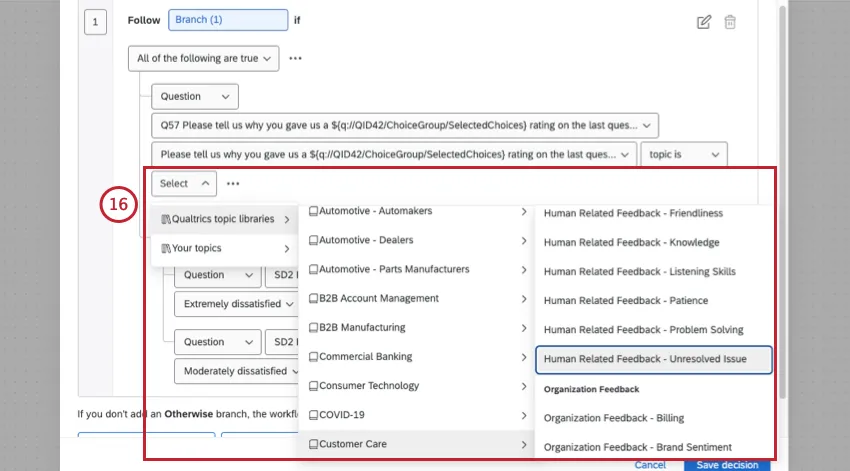Open options ellipsis next to All of the following
Screen dimensions: 850x471
pyautogui.click(x=295, y=58)
